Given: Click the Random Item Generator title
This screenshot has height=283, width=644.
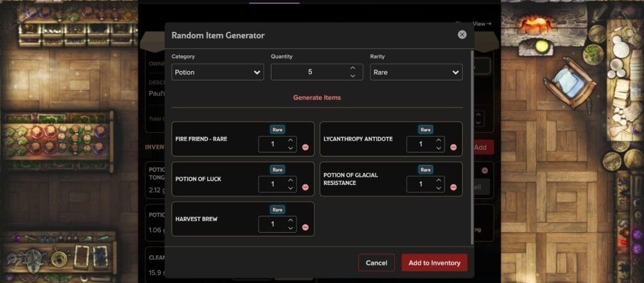Looking at the screenshot, I should click(218, 35).
